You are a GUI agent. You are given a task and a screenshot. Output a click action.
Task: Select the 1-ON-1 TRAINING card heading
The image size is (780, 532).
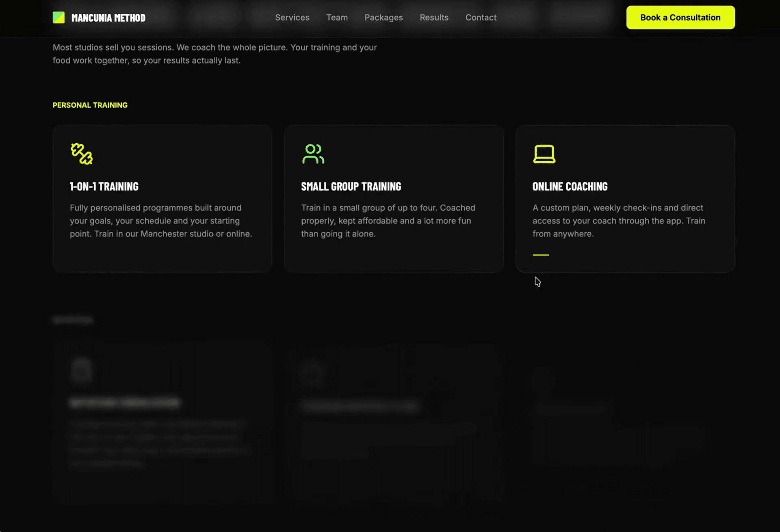[x=104, y=186]
